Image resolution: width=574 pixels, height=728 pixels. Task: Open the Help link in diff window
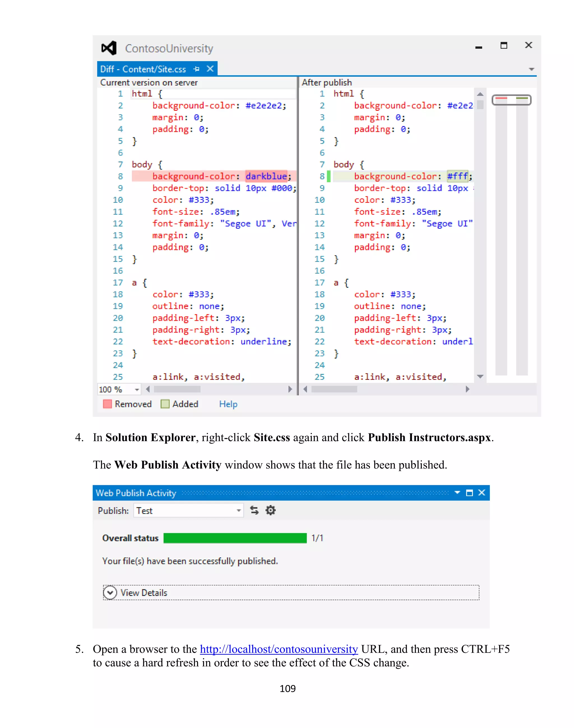coord(228,404)
